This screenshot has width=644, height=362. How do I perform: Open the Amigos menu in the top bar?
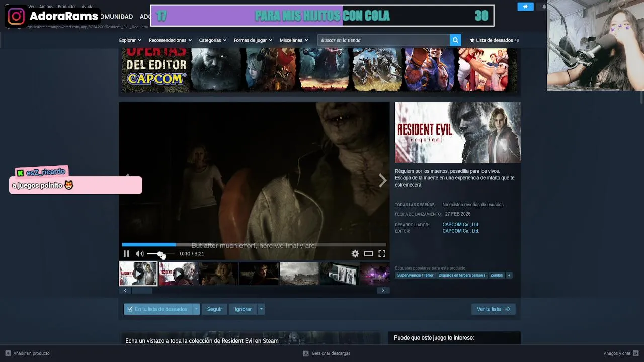[x=46, y=7]
